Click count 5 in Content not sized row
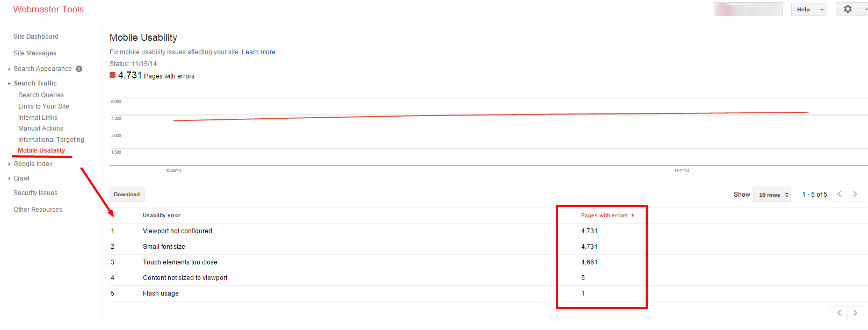The width and height of the screenshot is (868, 330). (x=583, y=278)
